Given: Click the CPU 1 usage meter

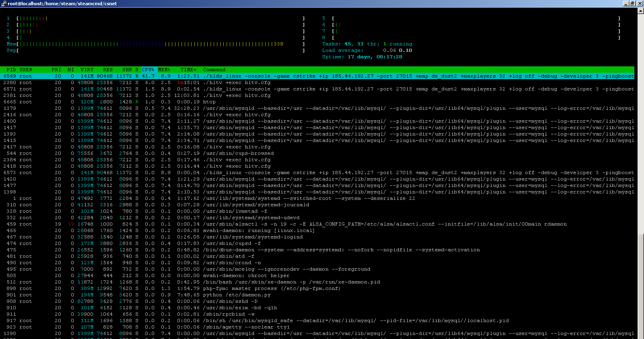Looking at the screenshot, I should 156,18.
